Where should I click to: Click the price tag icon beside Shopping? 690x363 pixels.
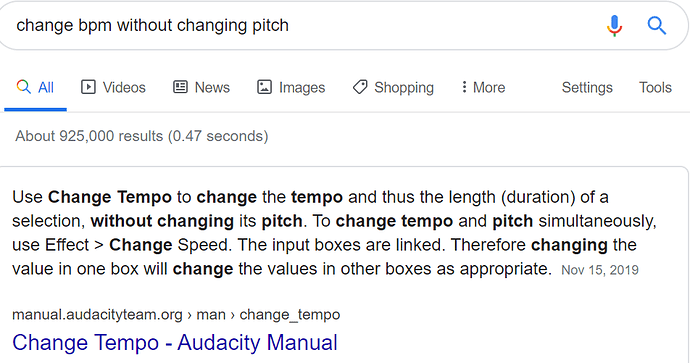click(x=360, y=87)
